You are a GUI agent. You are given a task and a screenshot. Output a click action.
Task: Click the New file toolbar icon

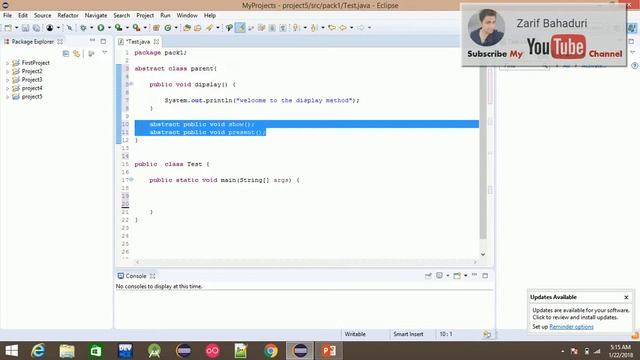[8, 28]
